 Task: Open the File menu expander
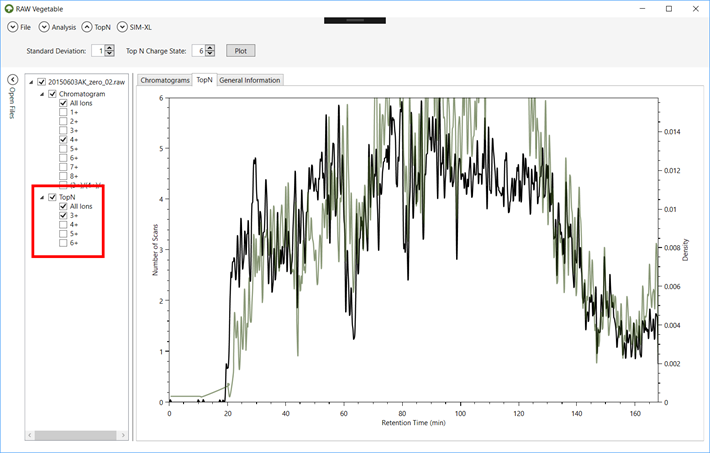13,27
